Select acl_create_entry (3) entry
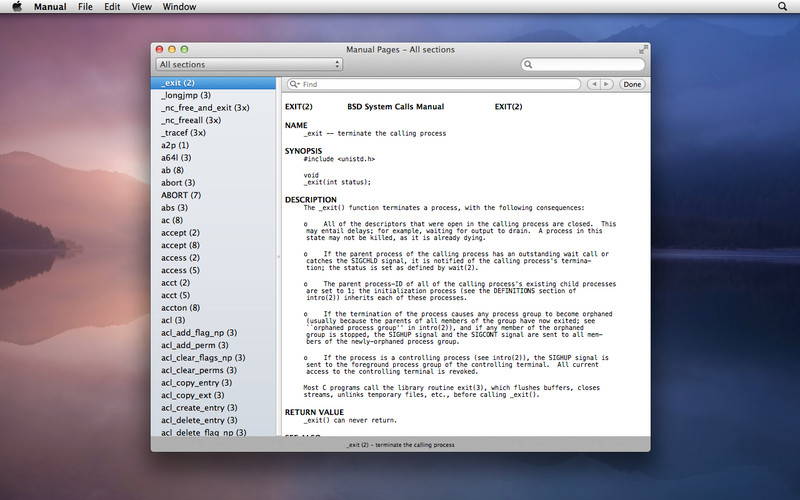The width and height of the screenshot is (800, 500). (213, 408)
